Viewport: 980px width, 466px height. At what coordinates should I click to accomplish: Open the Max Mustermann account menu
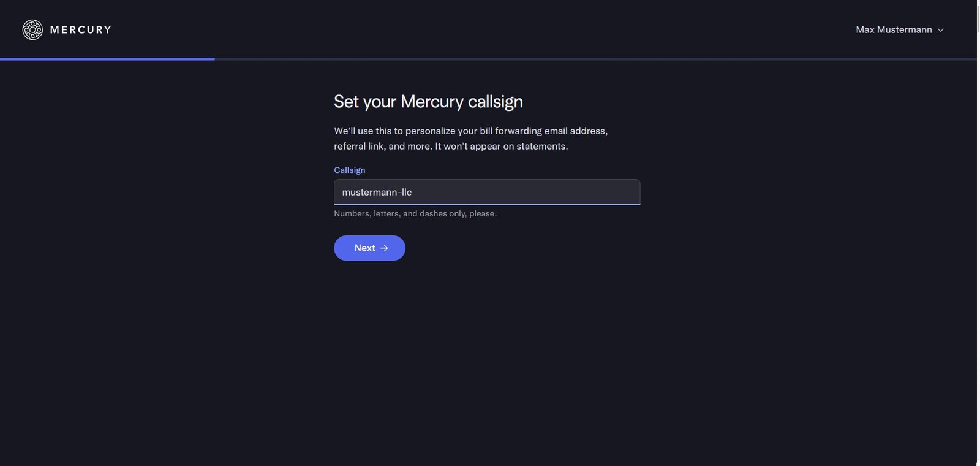click(x=894, y=29)
